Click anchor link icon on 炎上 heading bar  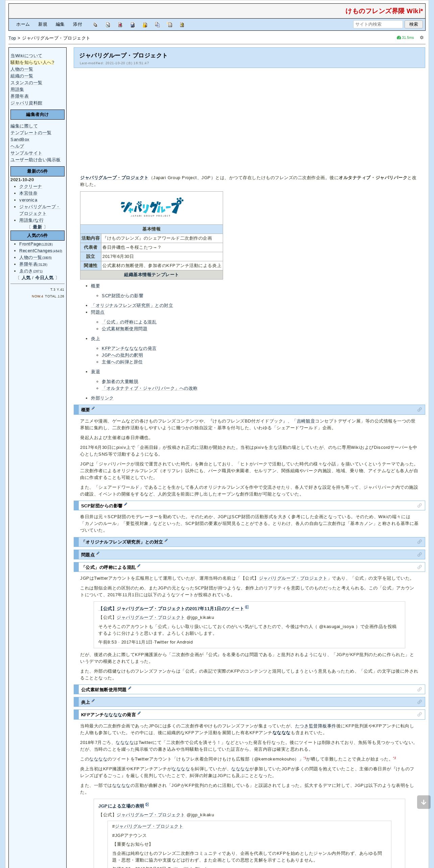point(419,702)
